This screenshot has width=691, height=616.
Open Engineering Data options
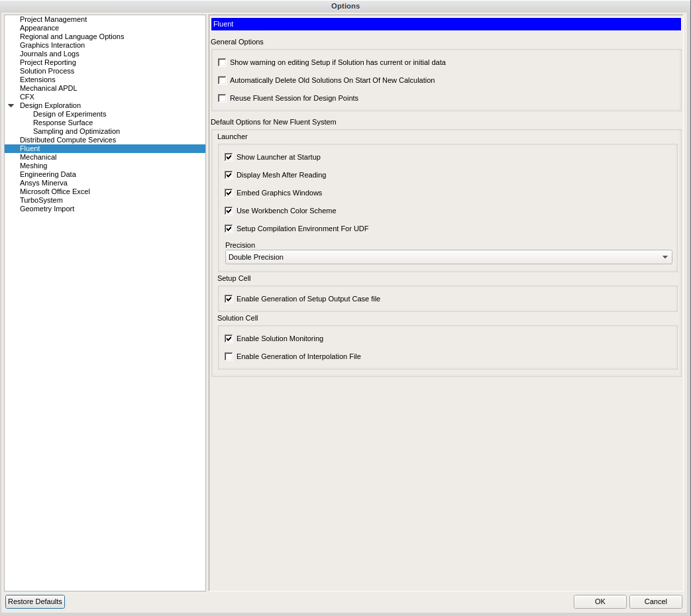pyautogui.click(x=48, y=174)
